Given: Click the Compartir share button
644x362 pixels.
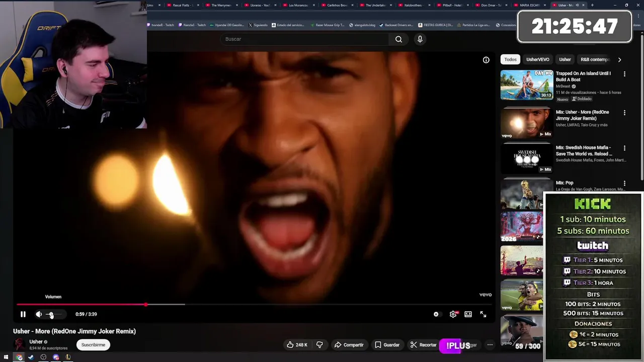Looking at the screenshot, I should click(x=349, y=345).
